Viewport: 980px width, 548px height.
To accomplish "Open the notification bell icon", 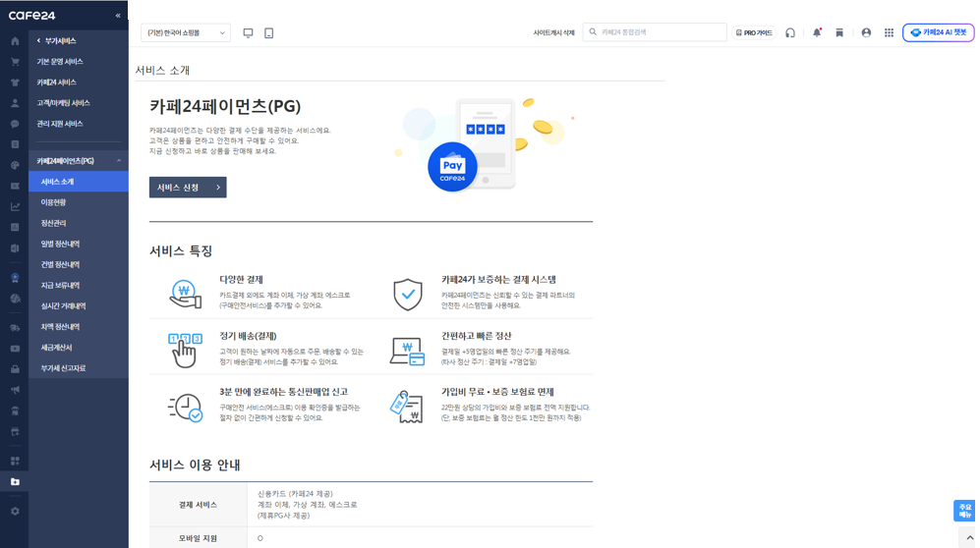I will [817, 32].
